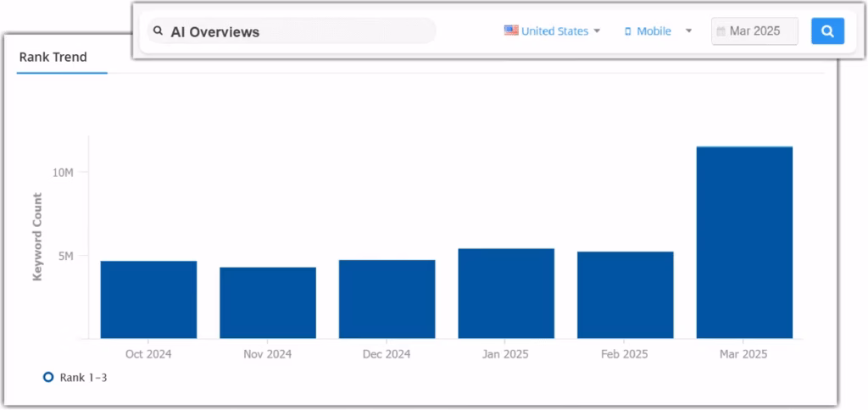The width and height of the screenshot is (868, 410).
Task: Open the Mar 2025 date picker
Action: (x=754, y=31)
